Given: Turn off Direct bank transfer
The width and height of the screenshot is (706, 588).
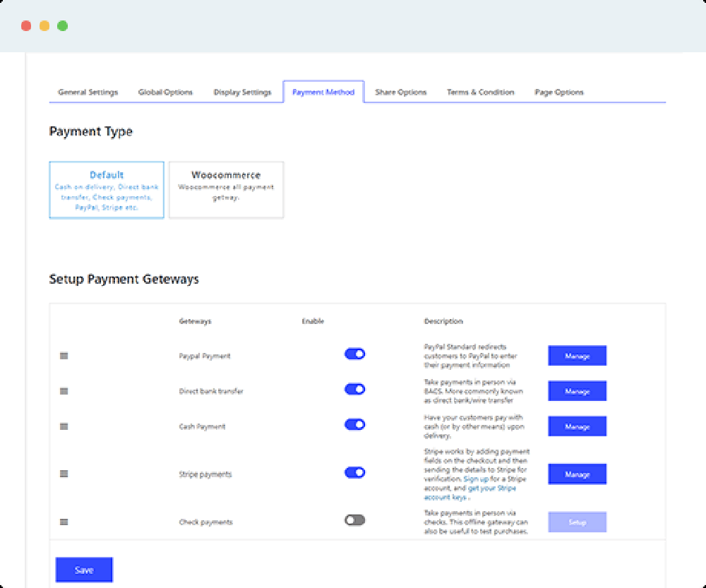Looking at the screenshot, I should [x=355, y=389].
